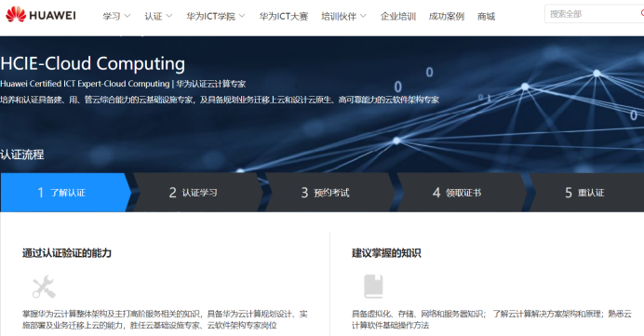
Task: Open the 华为ICT学院 menu
Action: (210, 17)
